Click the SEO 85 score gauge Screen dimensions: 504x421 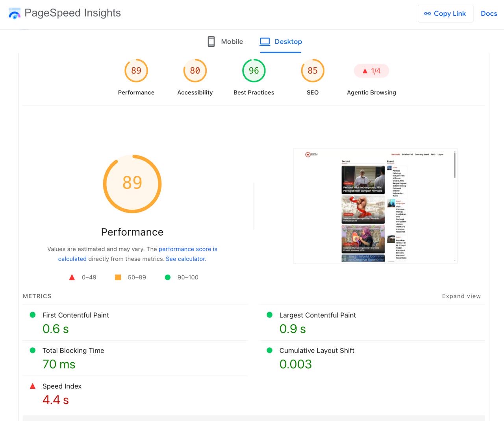313,70
